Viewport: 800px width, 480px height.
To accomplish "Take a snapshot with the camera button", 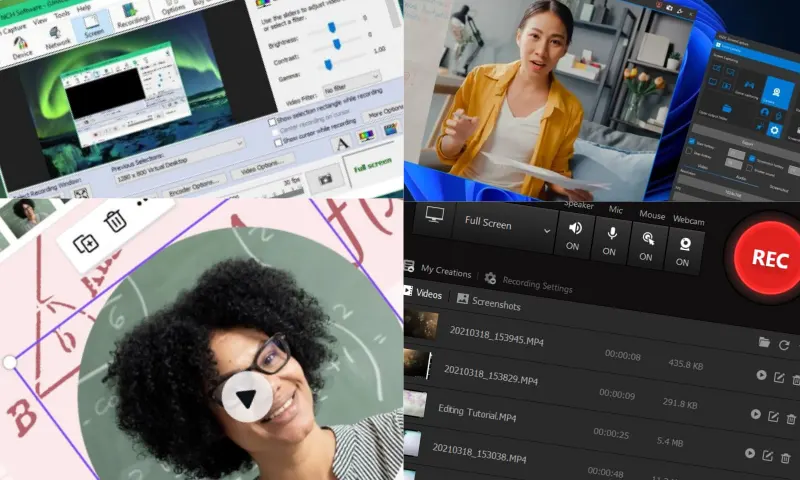I will 324,180.
